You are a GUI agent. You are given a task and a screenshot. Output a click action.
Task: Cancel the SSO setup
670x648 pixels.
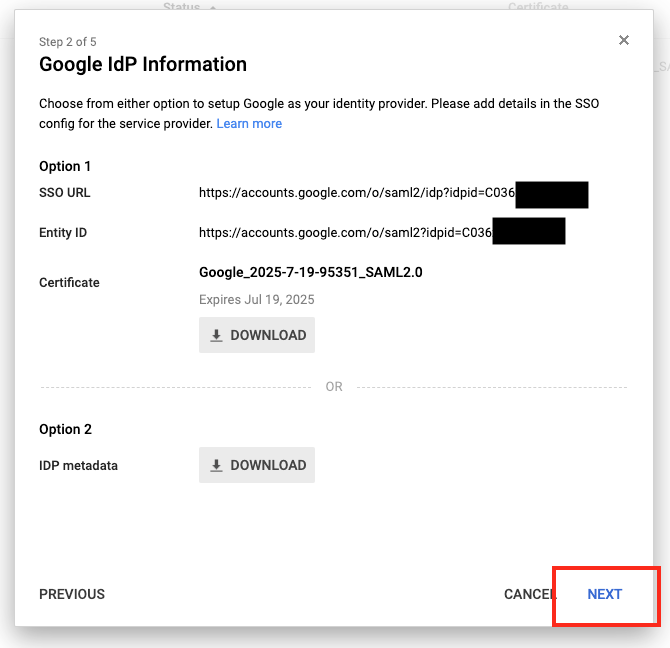click(530, 594)
